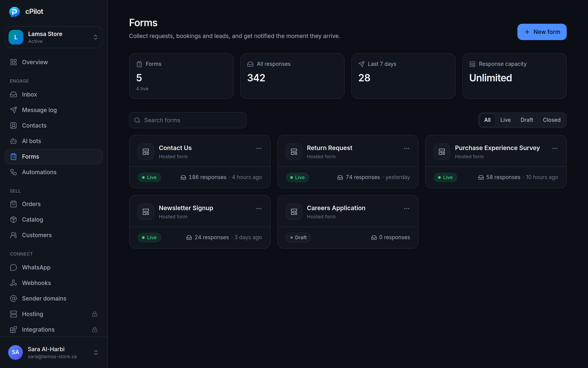Open the Purchase Experience Survey title

pyautogui.click(x=497, y=148)
